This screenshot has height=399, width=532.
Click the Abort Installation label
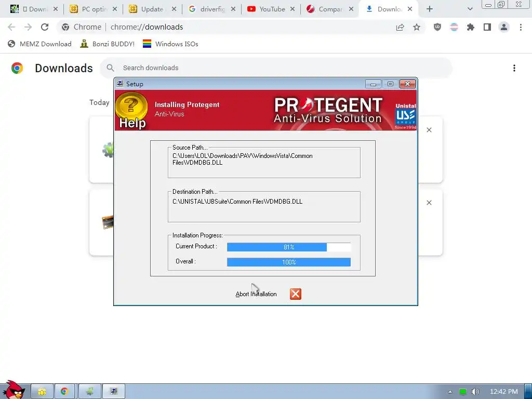click(x=256, y=294)
